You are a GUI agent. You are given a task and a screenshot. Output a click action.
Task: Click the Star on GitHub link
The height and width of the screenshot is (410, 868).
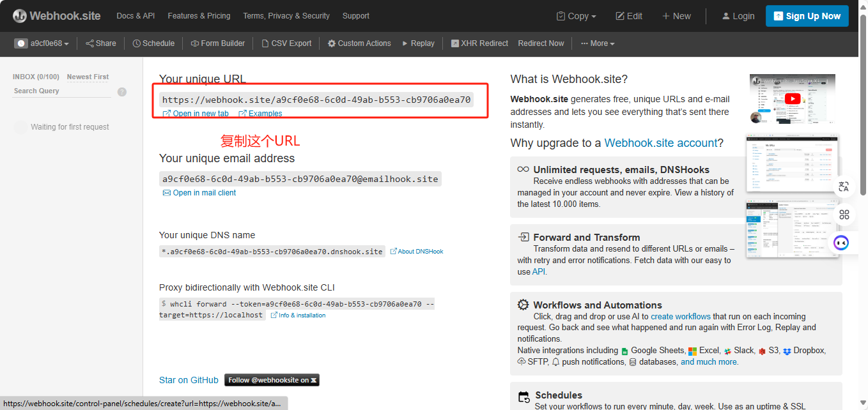[x=189, y=380]
